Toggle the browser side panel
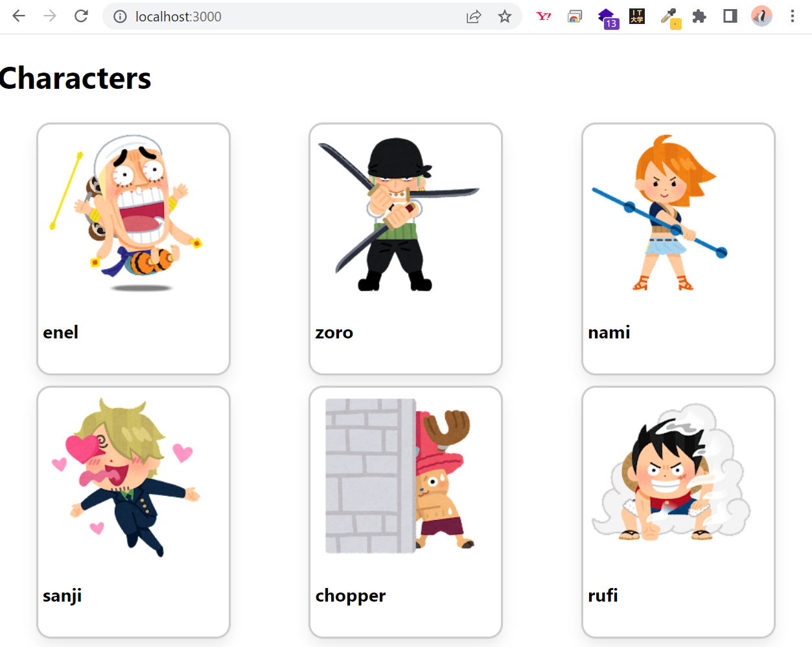 (730, 16)
